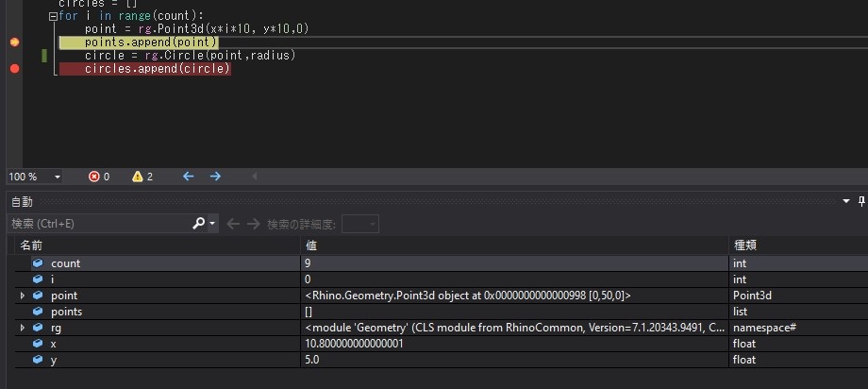This screenshot has width=868, height=389.
Task: Click the value 9 of count
Action: [308, 263]
